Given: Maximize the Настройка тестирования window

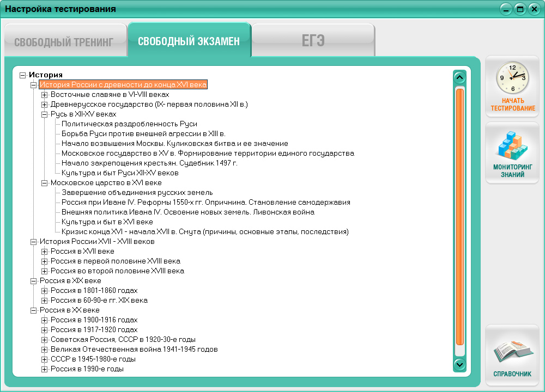Looking at the screenshot, I should click(x=520, y=9).
